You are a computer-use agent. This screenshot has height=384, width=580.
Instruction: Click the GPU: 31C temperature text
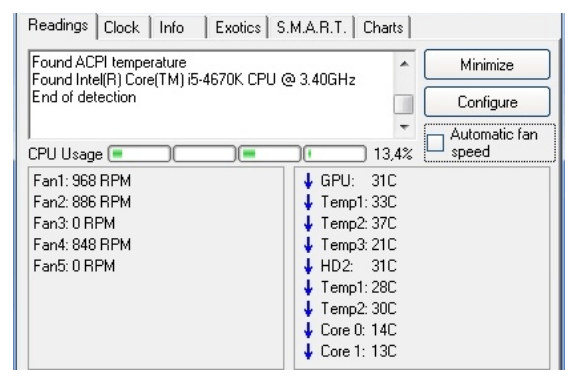tap(358, 181)
